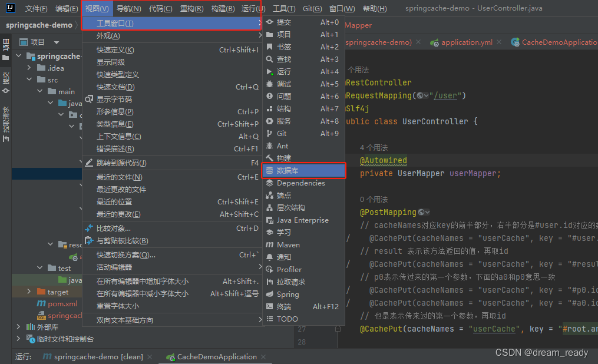Screen dimensions: 598x364
Task: Open the TODO tool window
Action: [x=303, y=319]
